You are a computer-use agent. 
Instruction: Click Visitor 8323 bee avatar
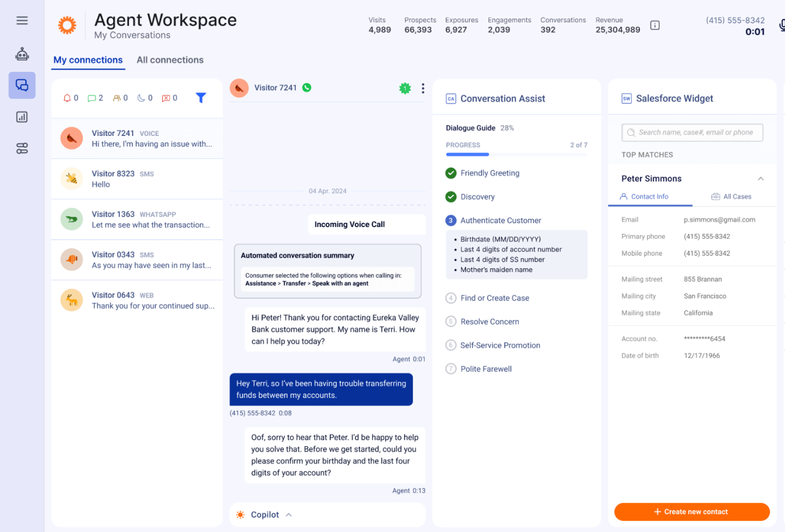click(71, 179)
